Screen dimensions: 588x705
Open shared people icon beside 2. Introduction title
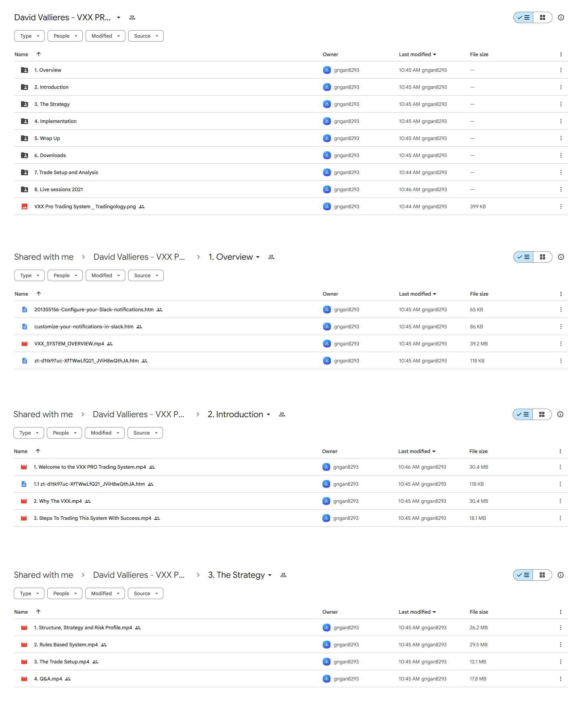tap(282, 414)
